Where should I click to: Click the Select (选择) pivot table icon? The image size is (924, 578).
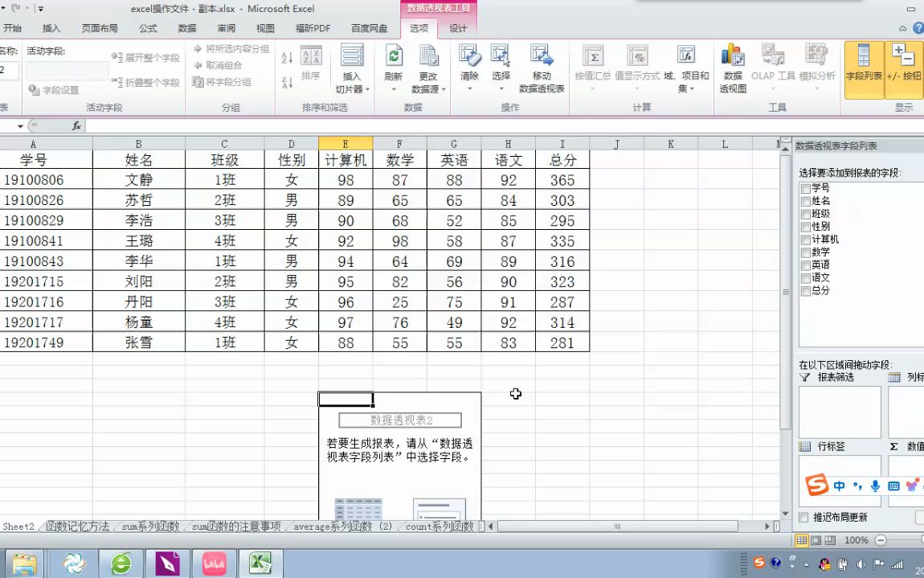[x=501, y=56]
